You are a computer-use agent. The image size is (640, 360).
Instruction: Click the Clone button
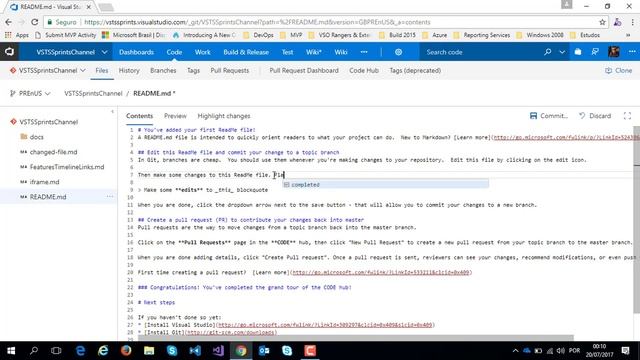[619, 70]
